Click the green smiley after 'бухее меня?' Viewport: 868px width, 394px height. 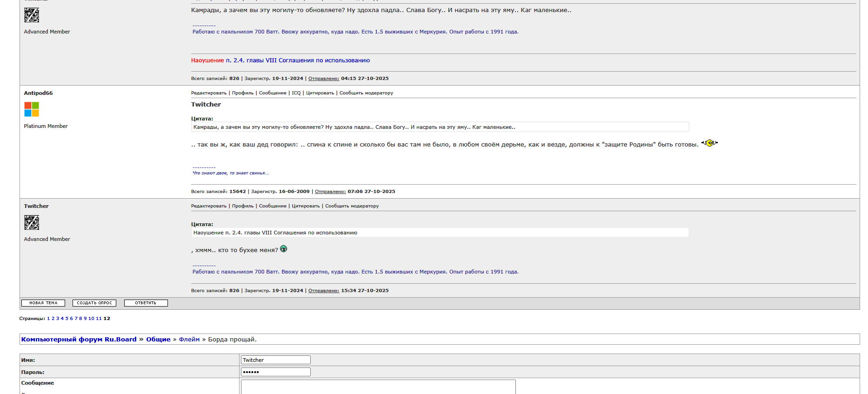pos(283,249)
